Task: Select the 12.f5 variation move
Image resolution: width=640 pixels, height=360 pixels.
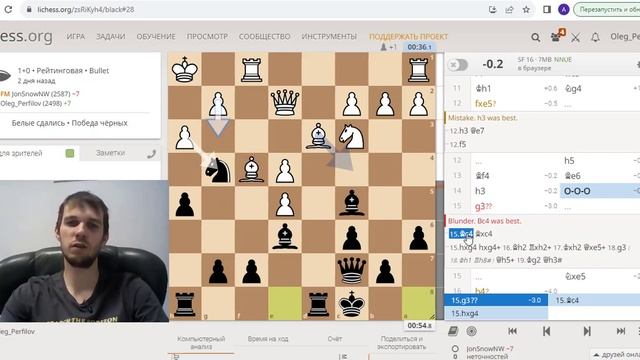Action: coord(458,144)
